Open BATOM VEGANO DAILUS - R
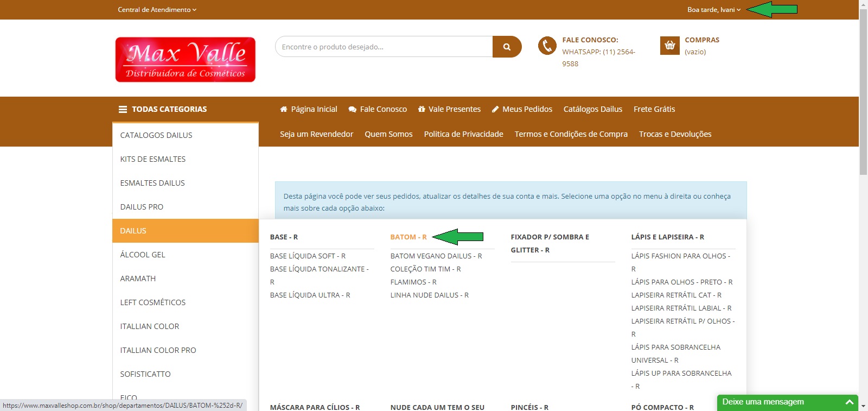This screenshot has width=868, height=411. pos(436,256)
